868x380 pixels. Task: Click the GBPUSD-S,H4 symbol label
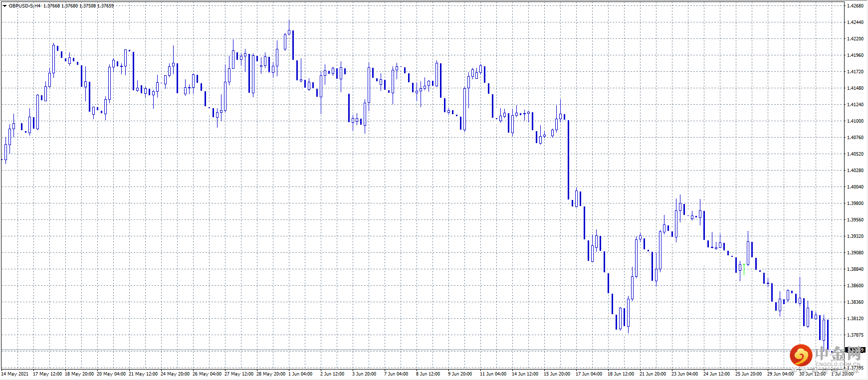pos(25,6)
